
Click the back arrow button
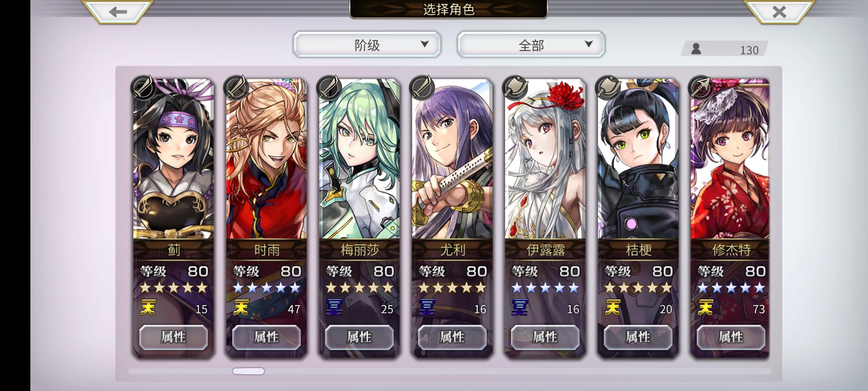click(x=118, y=12)
